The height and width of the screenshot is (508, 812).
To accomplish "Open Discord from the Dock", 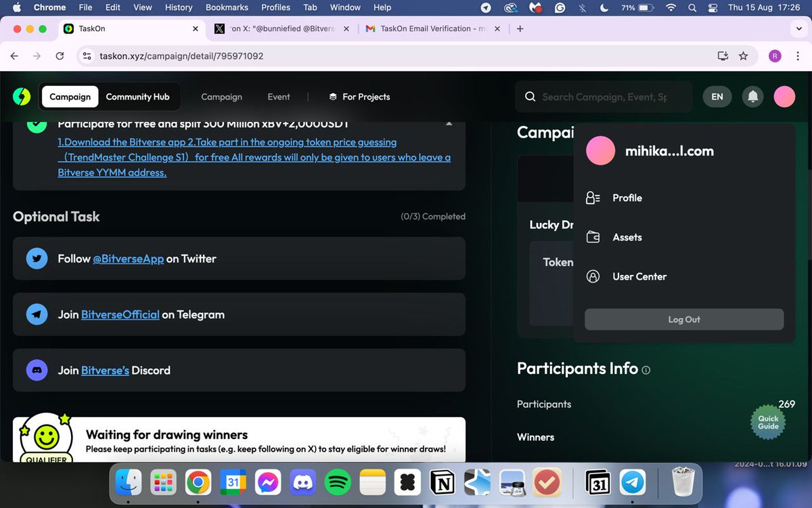I will [303, 483].
